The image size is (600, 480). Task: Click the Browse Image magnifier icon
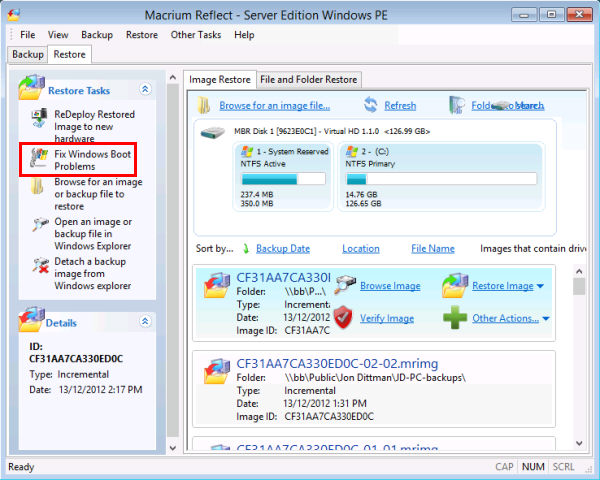click(x=345, y=285)
